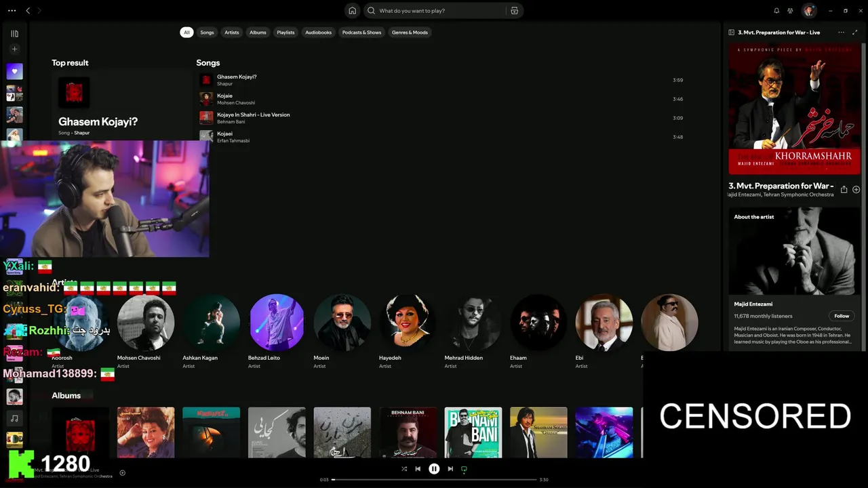Expand Your Library sidebar icon
The width and height of the screenshot is (868, 488).
14,33
